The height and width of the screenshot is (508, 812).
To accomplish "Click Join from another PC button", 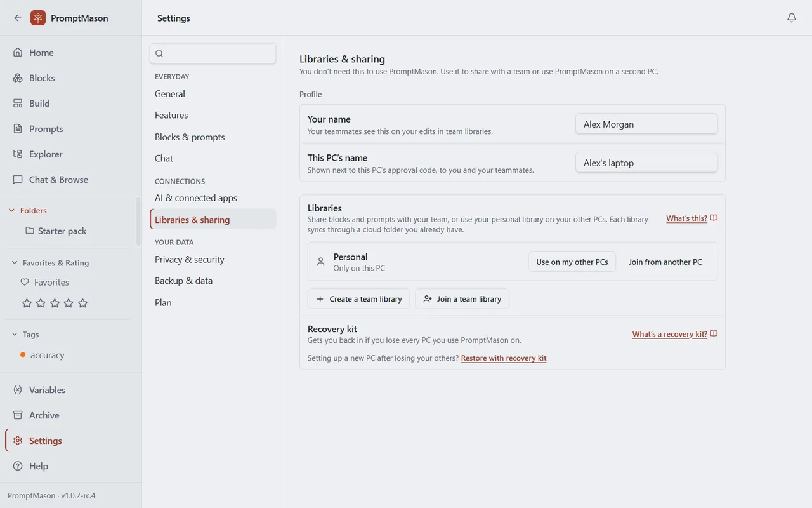I will 665,262.
